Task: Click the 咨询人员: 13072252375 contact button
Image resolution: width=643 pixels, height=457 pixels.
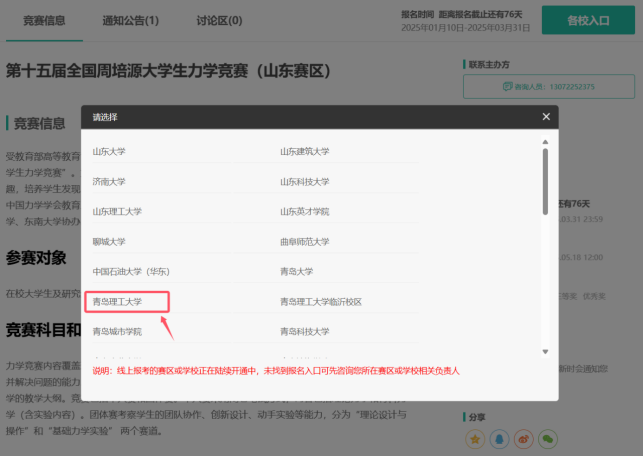Action: [x=549, y=87]
